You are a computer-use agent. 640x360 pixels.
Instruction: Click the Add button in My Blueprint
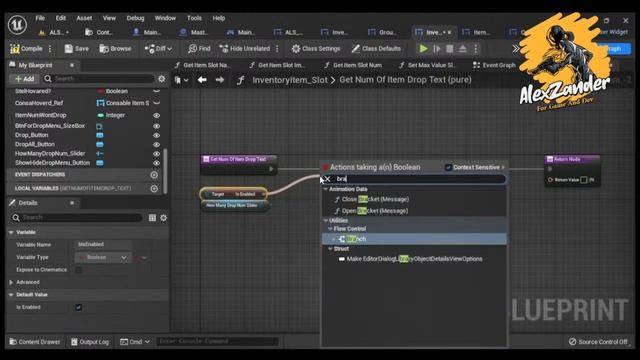point(24,78)
